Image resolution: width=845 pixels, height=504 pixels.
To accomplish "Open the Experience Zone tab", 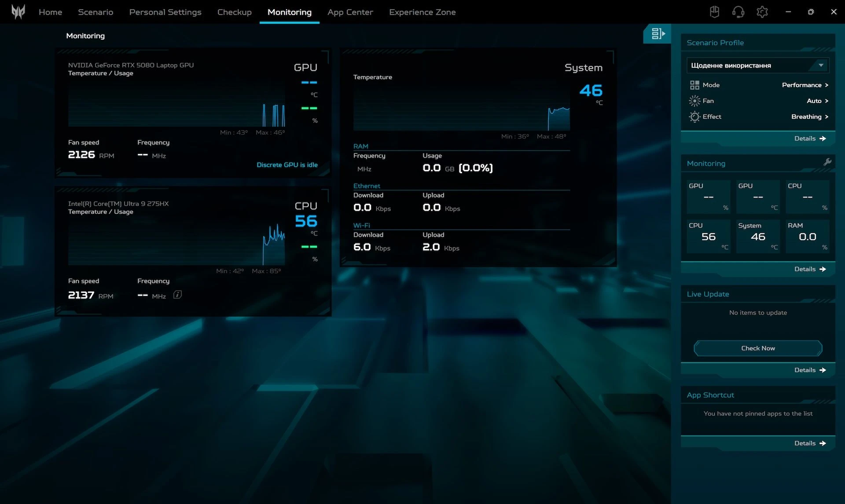I will [422, 12].
